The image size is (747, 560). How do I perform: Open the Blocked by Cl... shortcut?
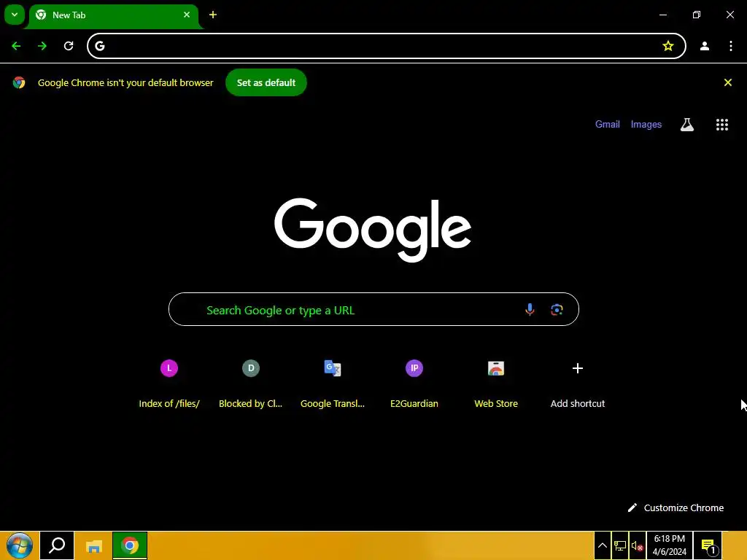point(251,384)
